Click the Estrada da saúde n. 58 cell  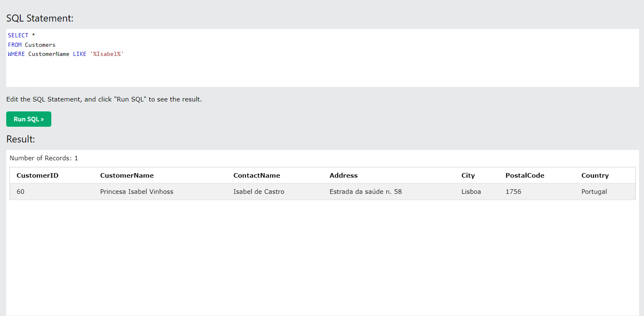365,192
